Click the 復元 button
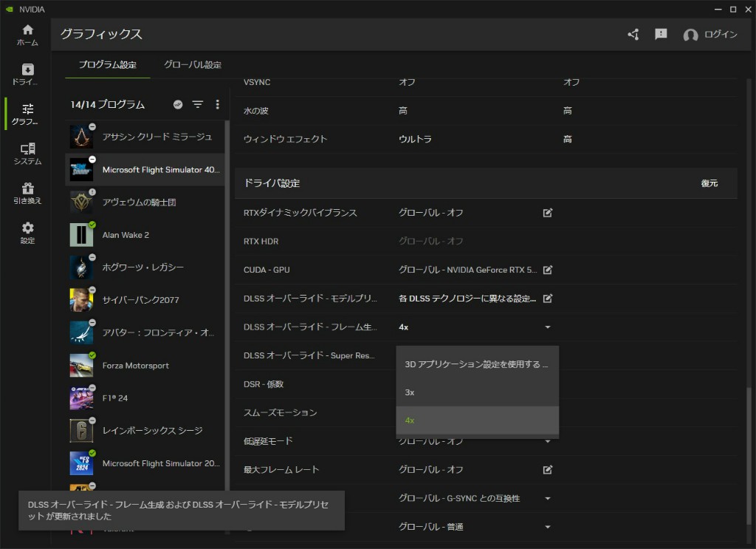This screenshot has width=756, height=549. tap(709, 183)
